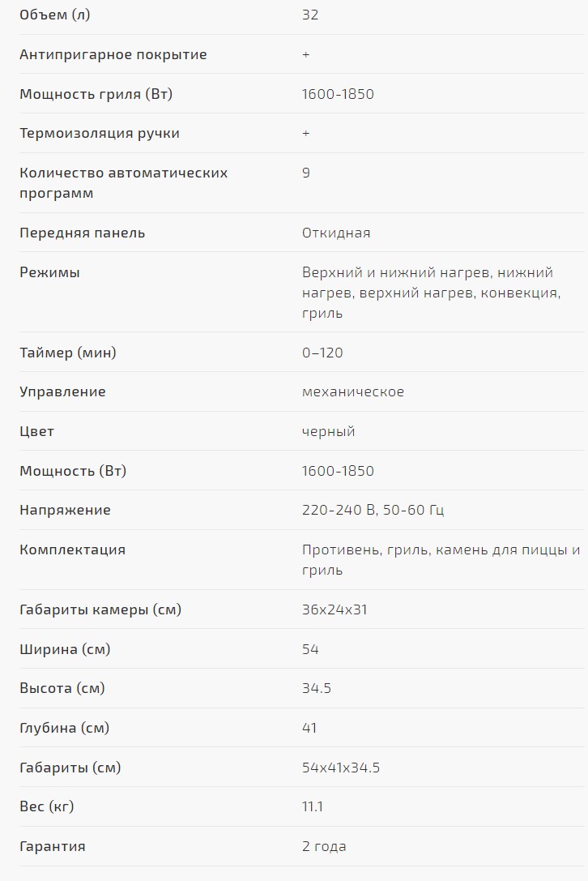Click the "Комплектация" label
Image resolution: width=588 pixels, height=881 pixels.
click(x=72, y=550)
